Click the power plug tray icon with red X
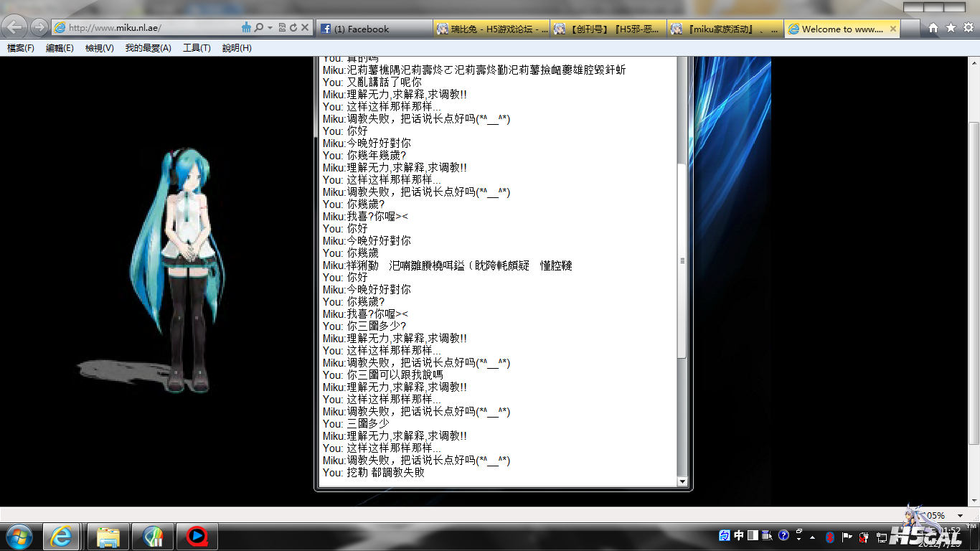The height and width of the screenshot is (551, 980). tap(864, 537)
